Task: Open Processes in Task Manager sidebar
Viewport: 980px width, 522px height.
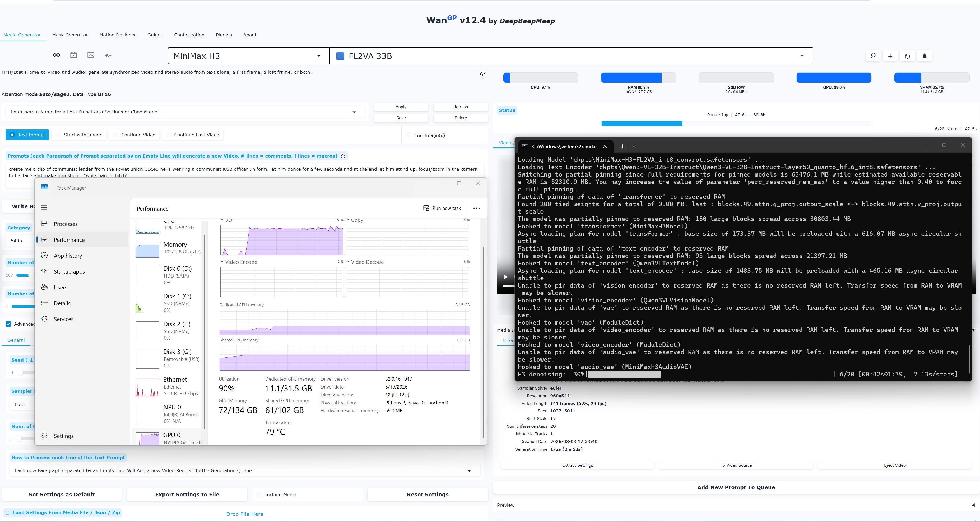Action: [x=82, y=224]
